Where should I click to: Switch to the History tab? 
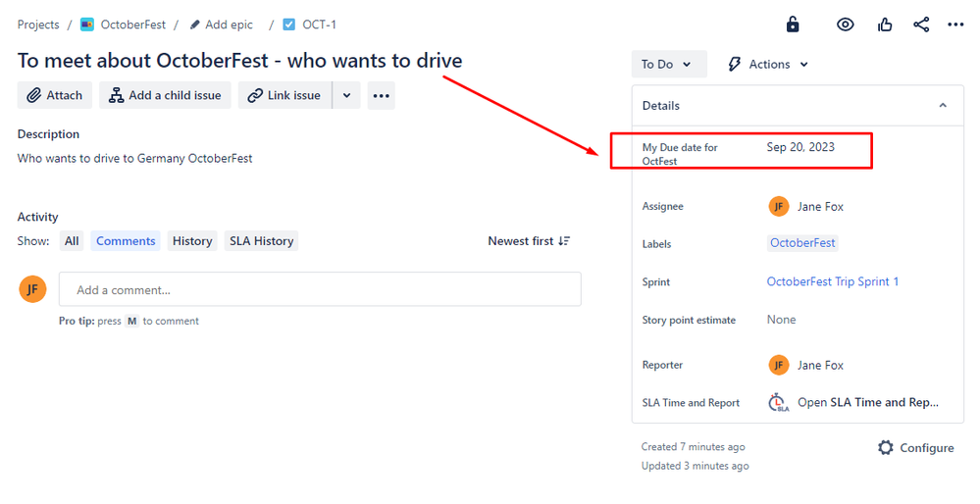tap(192, 241)
